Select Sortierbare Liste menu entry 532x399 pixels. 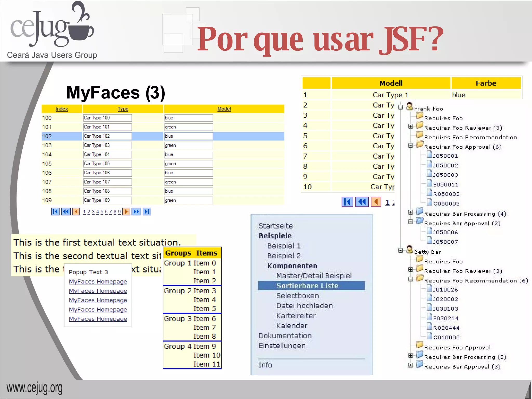pyautogui.click(x=311, y=285)
